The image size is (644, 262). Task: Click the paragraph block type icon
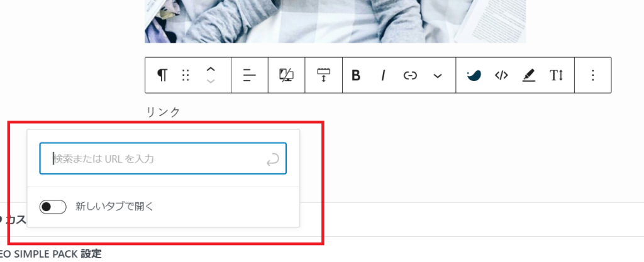163,75
